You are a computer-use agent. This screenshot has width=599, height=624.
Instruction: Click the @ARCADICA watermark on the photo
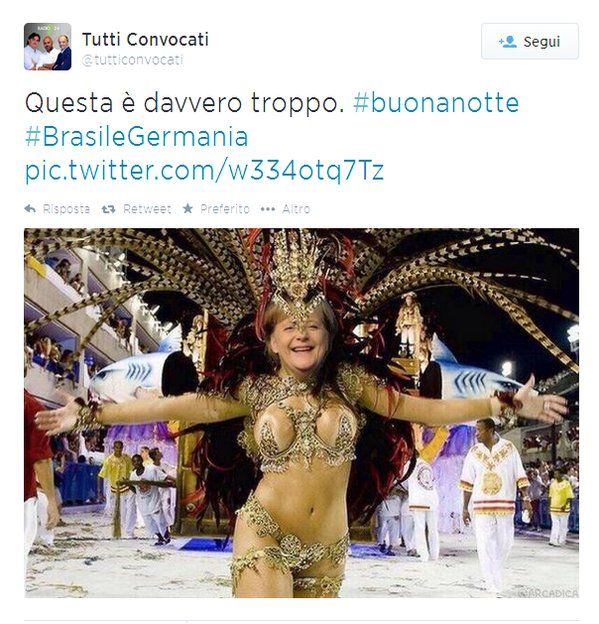point(548,593)
